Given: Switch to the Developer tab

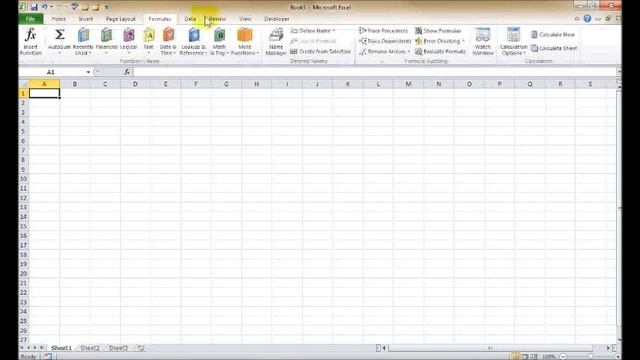Looking at the screenshot, I should pyautogui.click(x=277, y=19).
